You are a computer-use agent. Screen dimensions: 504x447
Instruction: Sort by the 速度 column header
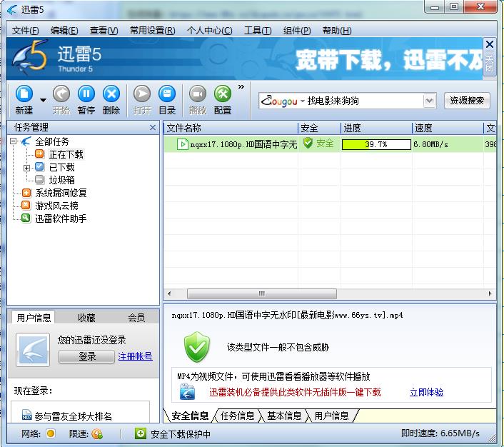tap(448, 128)
